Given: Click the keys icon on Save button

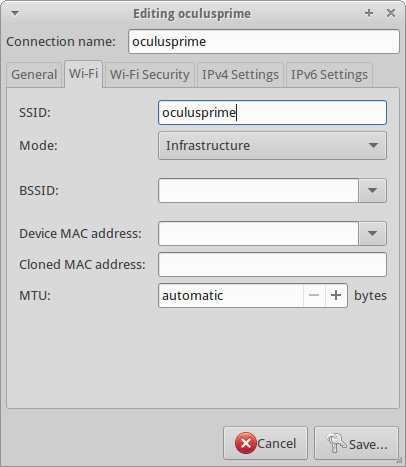Looking at the screenshot, I should tap(336, 443).
